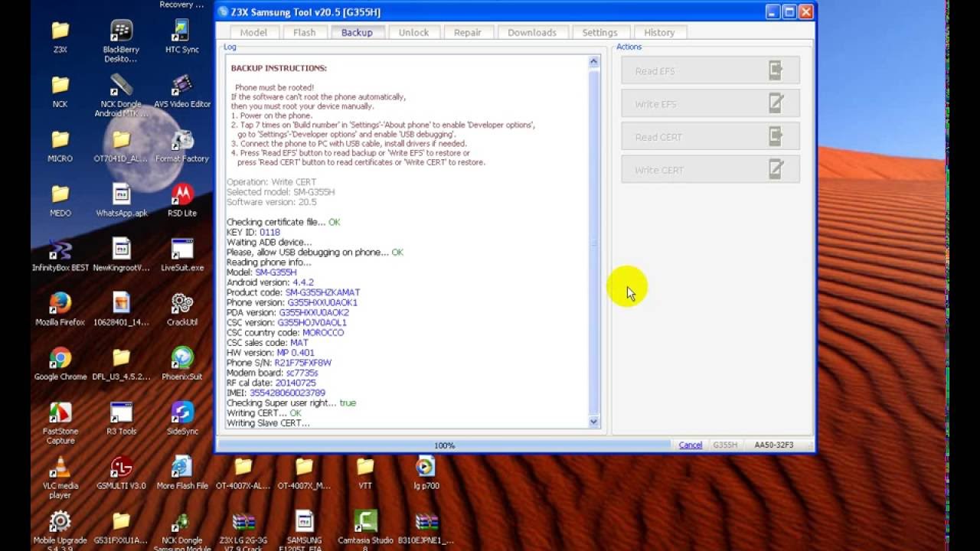This screenshot has width=980, height=551.
Task: Launch PhoenixSuit
Action: click(x=182, y=364)
